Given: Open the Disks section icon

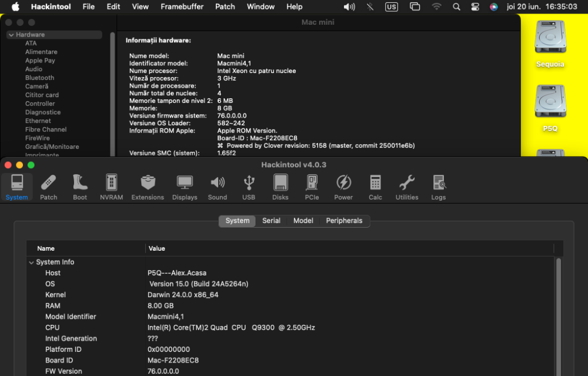Looking at the screenshot, I should [280, 187].
